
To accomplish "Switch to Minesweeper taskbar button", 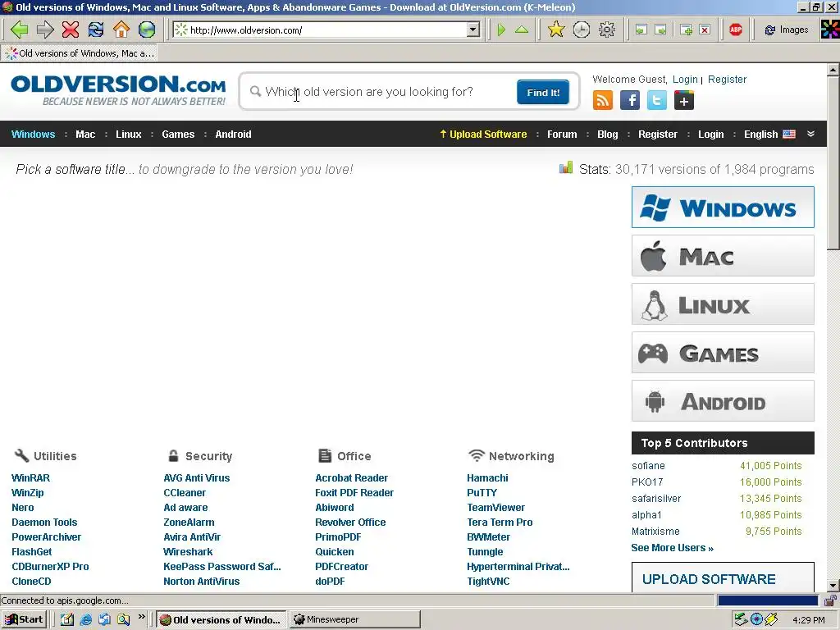I will tap(355, 619).
